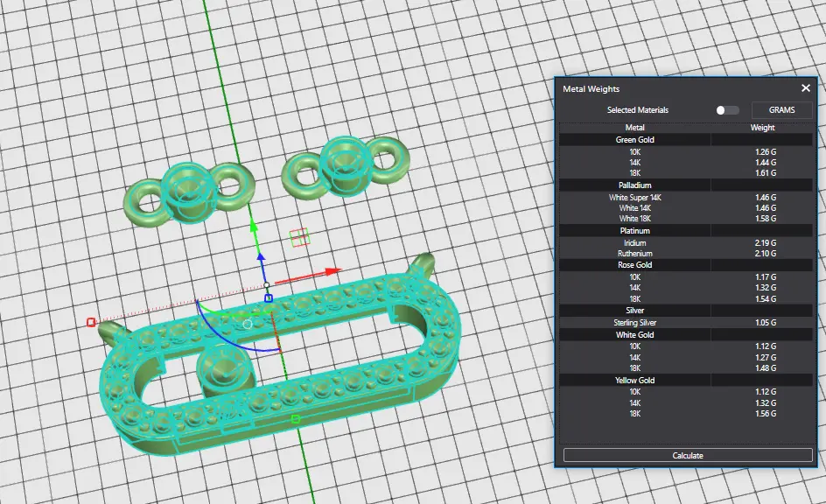826x504 pixels.
Task: Click the red square scale handle
Action: coord(91,322)
